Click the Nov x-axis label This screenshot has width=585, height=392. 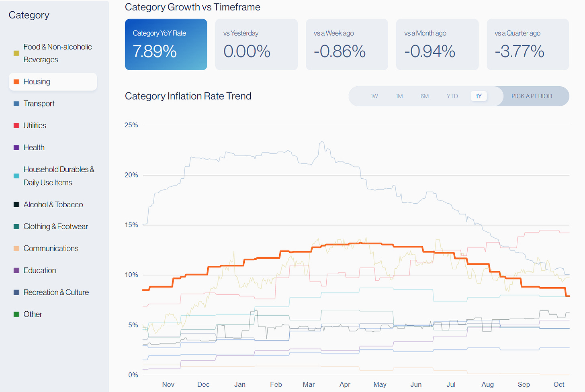coord(168,385)
